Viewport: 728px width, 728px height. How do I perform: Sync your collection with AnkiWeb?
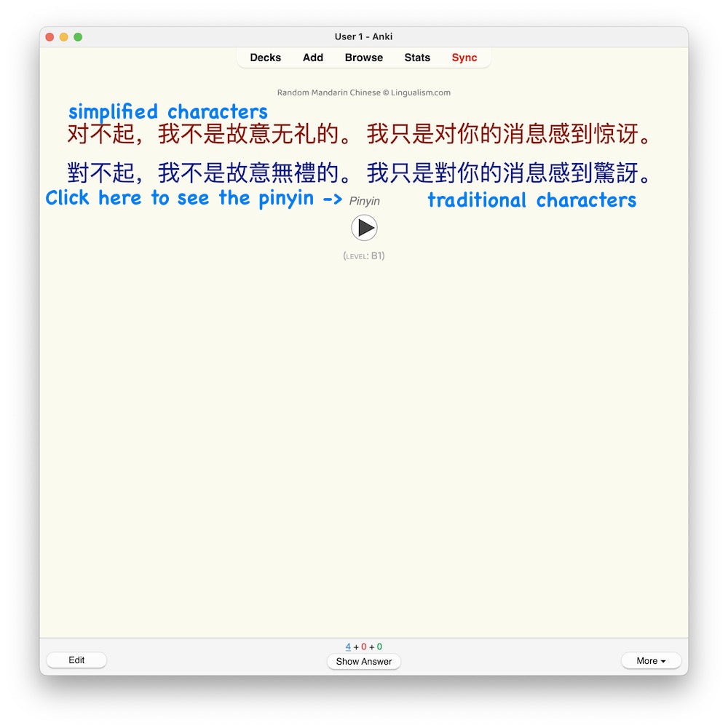[x=464, y=58]
